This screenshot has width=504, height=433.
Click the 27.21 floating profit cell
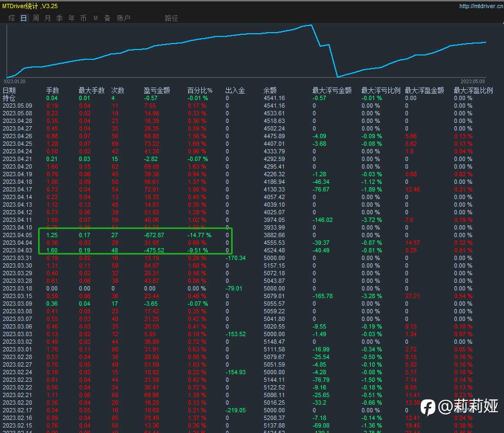[413, 296]
